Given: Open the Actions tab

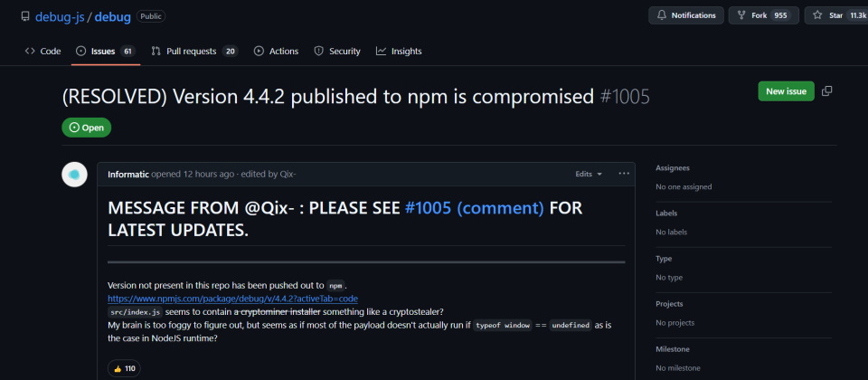Looking at the screenshot, I should tap(276, 52).
